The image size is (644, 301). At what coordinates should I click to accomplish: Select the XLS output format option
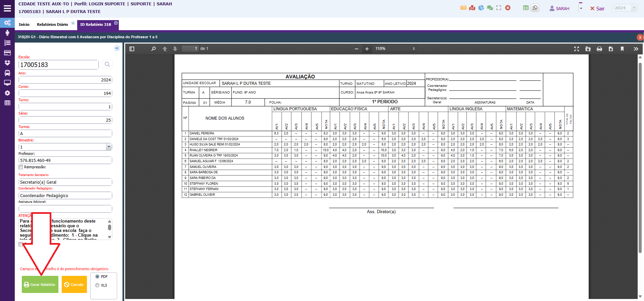97,285
